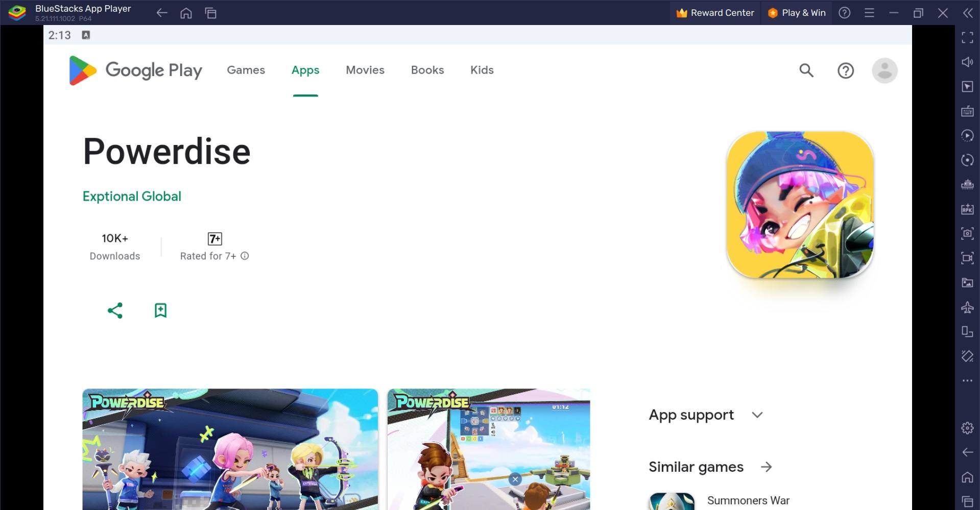Open more options ellipsis in sidebar

967,380
